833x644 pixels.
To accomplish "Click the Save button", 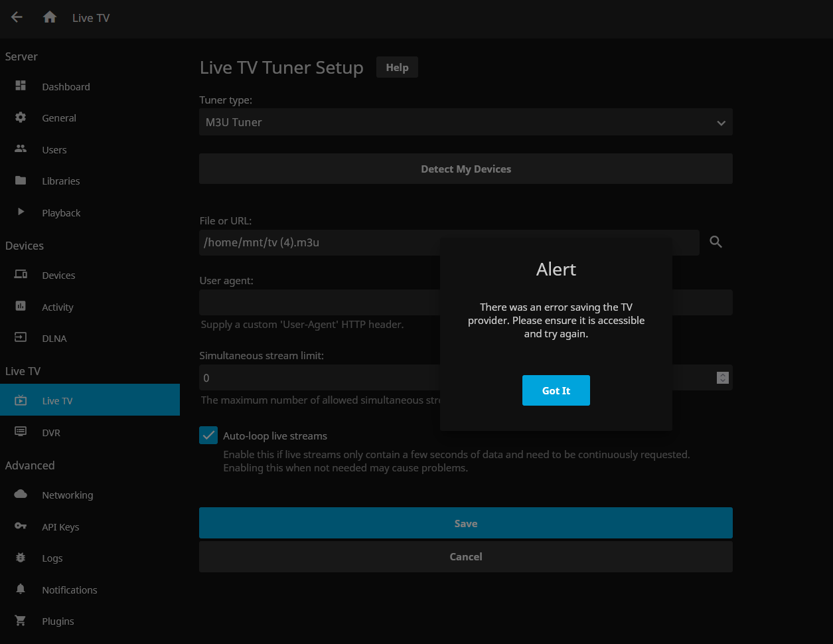I will pyautogui.click(x=466, y=523).
